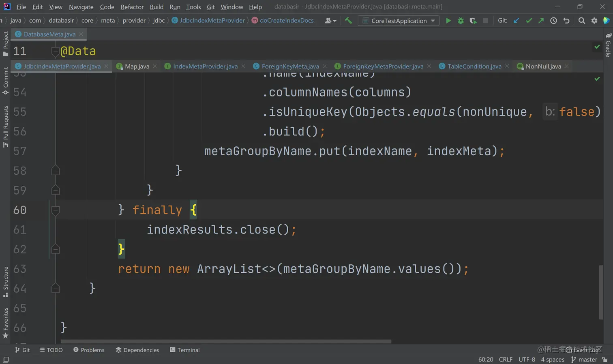Start debugging with the bug icon
Image resolution: width=613 pixels, height=364 pixels.
pyautogui.click(x=461, y=21)
